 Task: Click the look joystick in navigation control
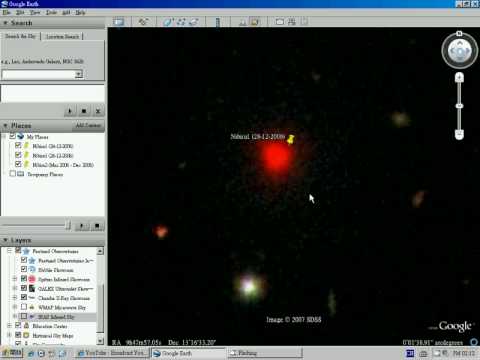pos(460,51)
